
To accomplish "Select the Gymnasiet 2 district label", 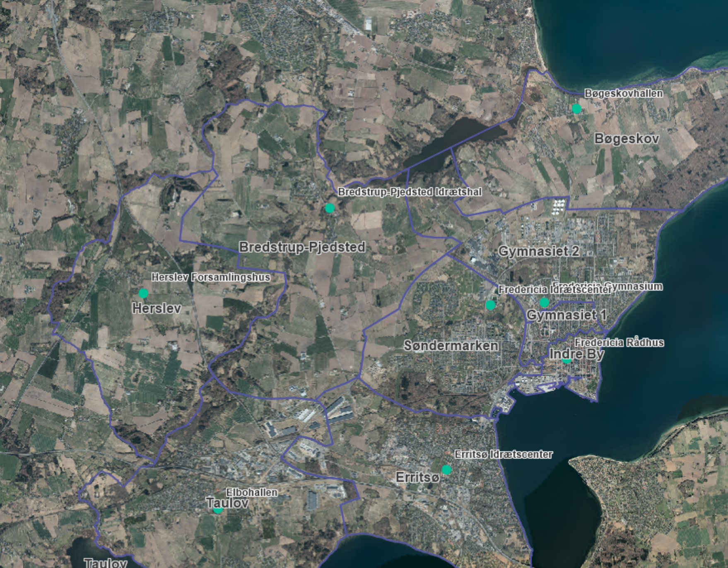I will coord(539,251).
